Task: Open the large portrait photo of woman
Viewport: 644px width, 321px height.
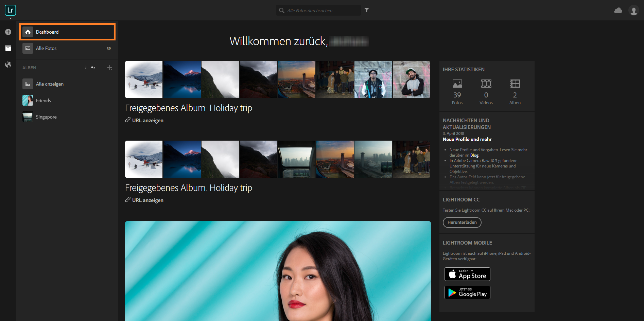Action: [x=278, y=271]
